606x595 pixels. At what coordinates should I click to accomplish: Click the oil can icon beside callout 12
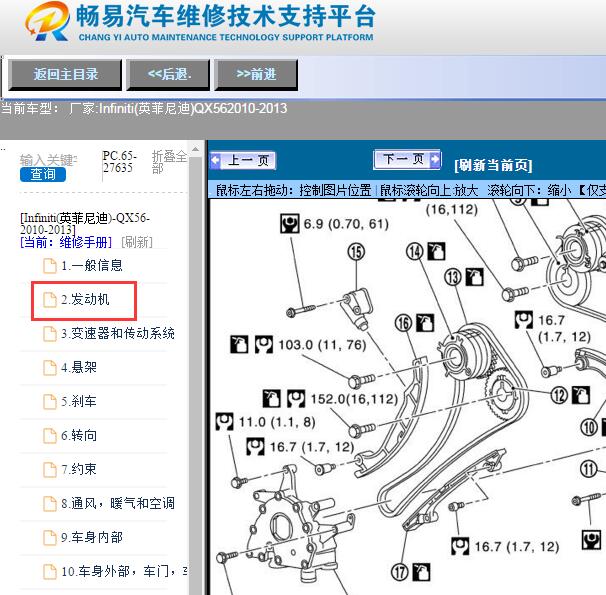pyautogui.click(x=581, y=395)
